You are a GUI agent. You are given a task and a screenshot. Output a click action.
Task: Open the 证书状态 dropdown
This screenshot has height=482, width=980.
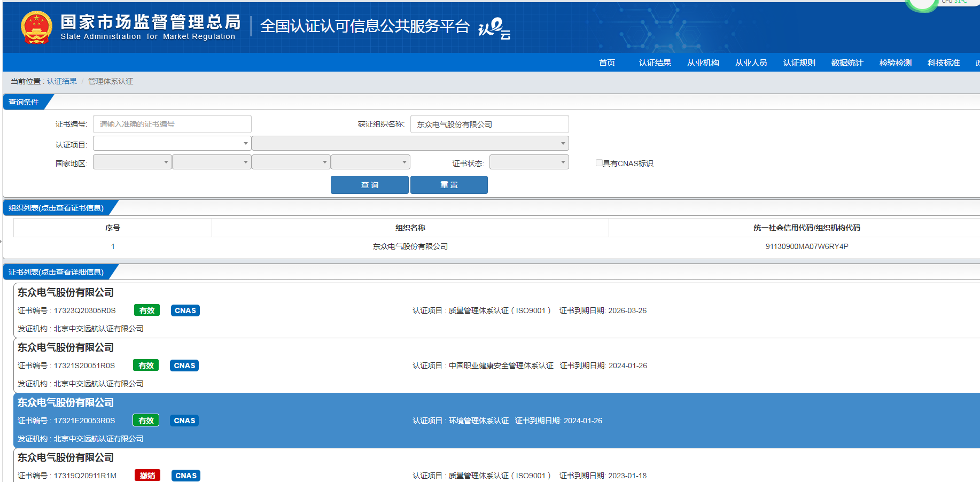[x=529, y=162]
